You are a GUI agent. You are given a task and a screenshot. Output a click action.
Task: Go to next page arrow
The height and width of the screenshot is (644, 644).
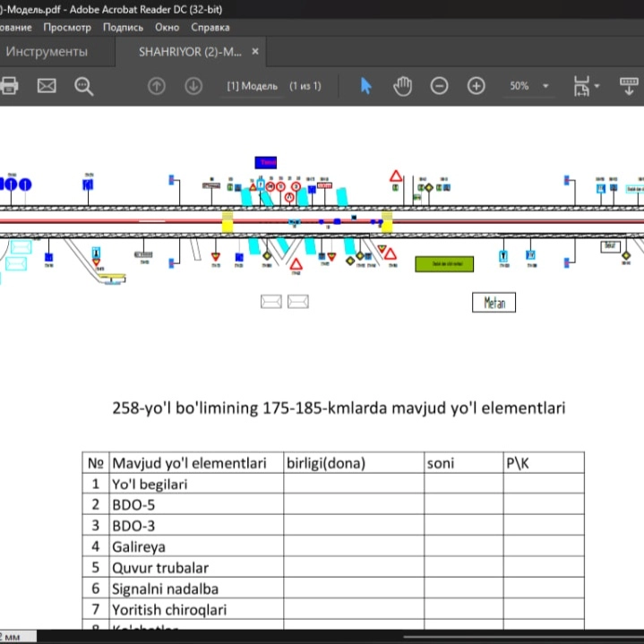point(193,86)
